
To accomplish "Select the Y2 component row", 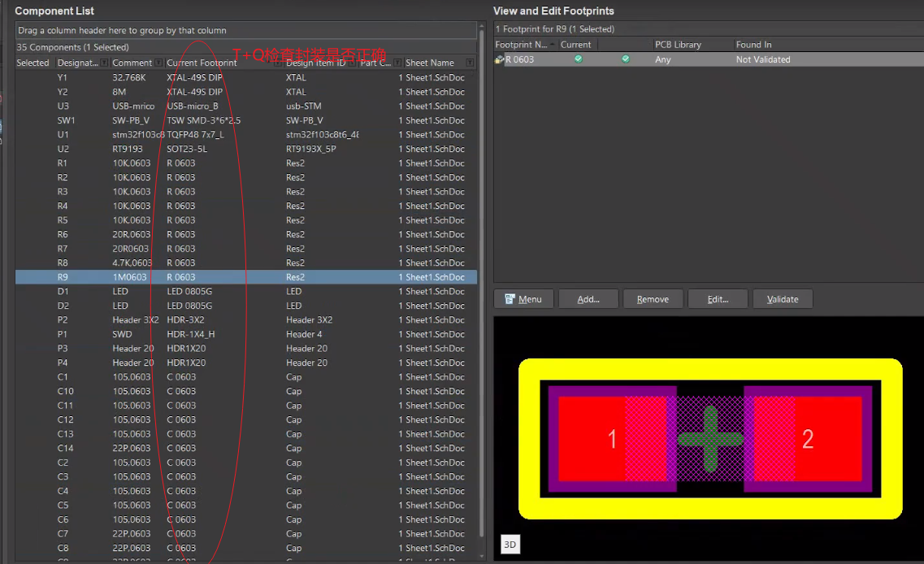I will [x=245, y=92].
